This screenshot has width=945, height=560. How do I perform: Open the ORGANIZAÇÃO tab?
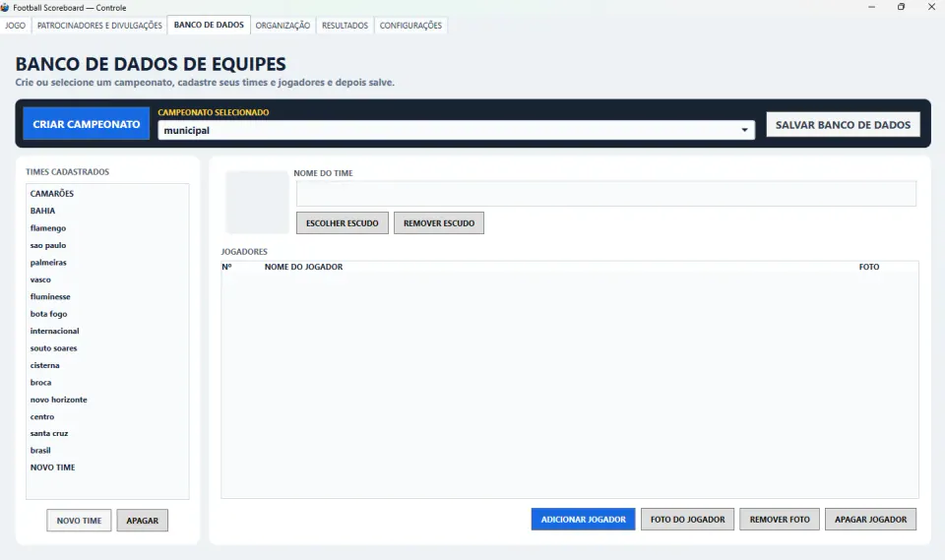click(283, 26)
